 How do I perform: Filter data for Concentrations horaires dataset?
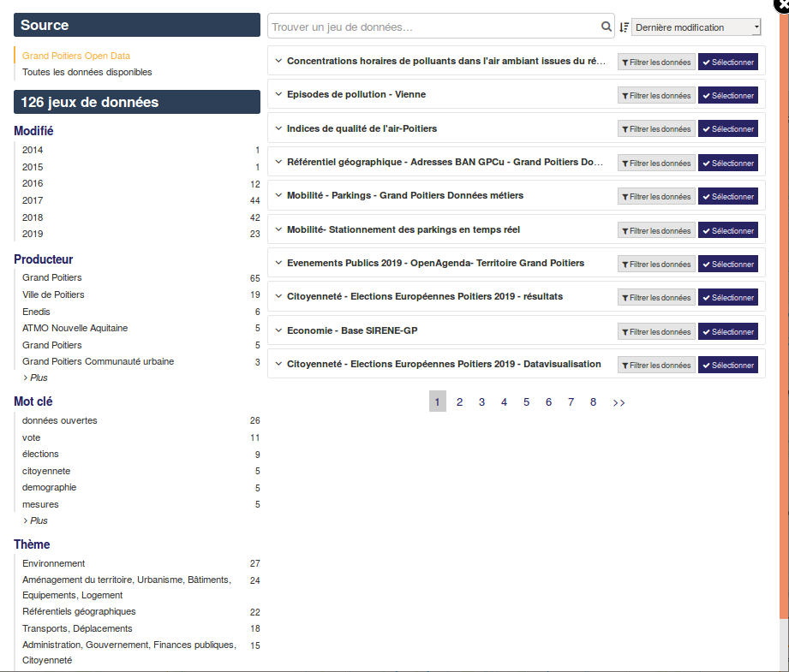pyautogui.click(x=656, y=62)
